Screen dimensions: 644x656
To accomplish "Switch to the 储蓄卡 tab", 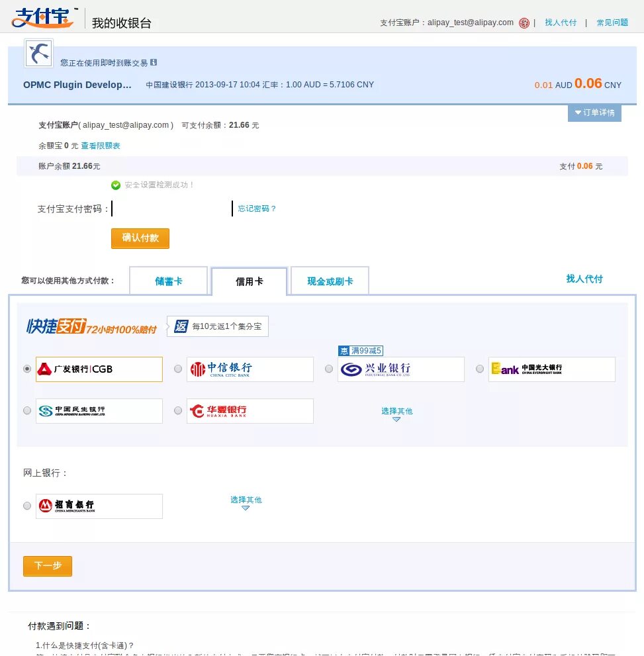I will (169, 281).
